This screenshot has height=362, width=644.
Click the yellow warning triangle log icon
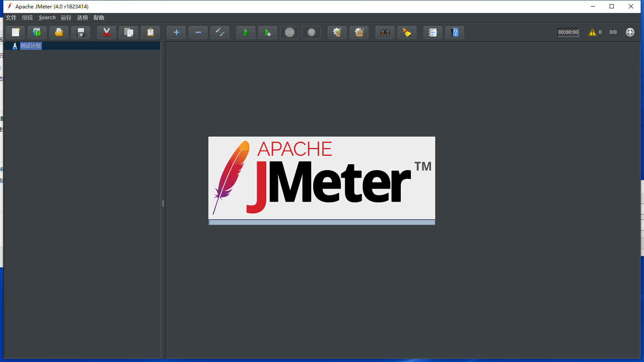[592, 32]
